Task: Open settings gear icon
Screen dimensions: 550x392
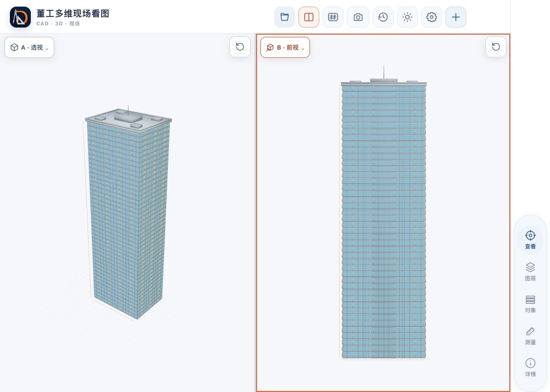Action: click(432, 17)
